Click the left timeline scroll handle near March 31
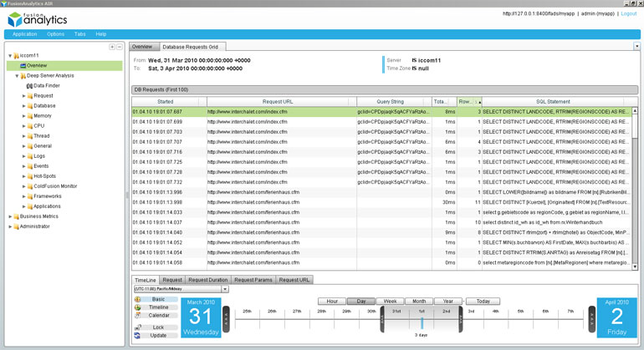Image resolution: width=644 pixels, height=350 pixels. [x=226, y=319]
